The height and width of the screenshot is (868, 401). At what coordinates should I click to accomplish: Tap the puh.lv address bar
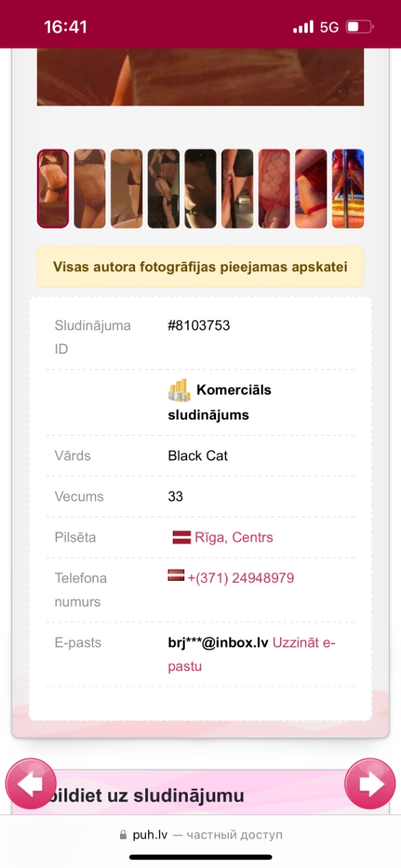click(x=200, y=835)
